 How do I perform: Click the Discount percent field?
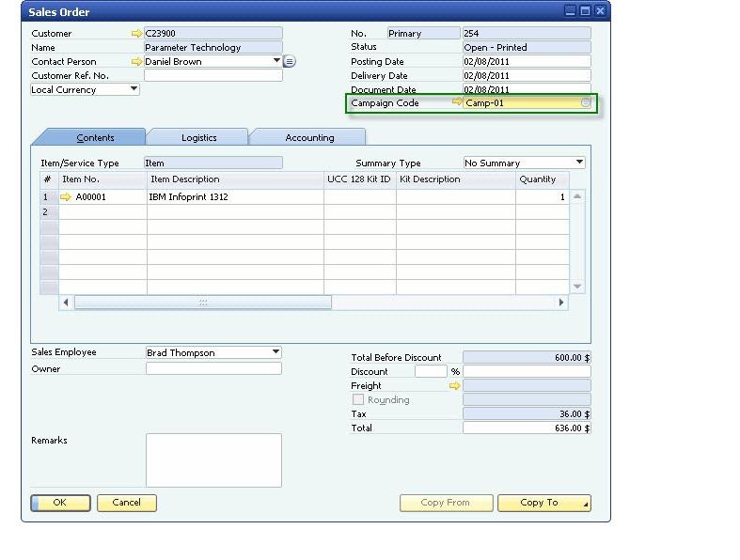click(x=431, y=372)
